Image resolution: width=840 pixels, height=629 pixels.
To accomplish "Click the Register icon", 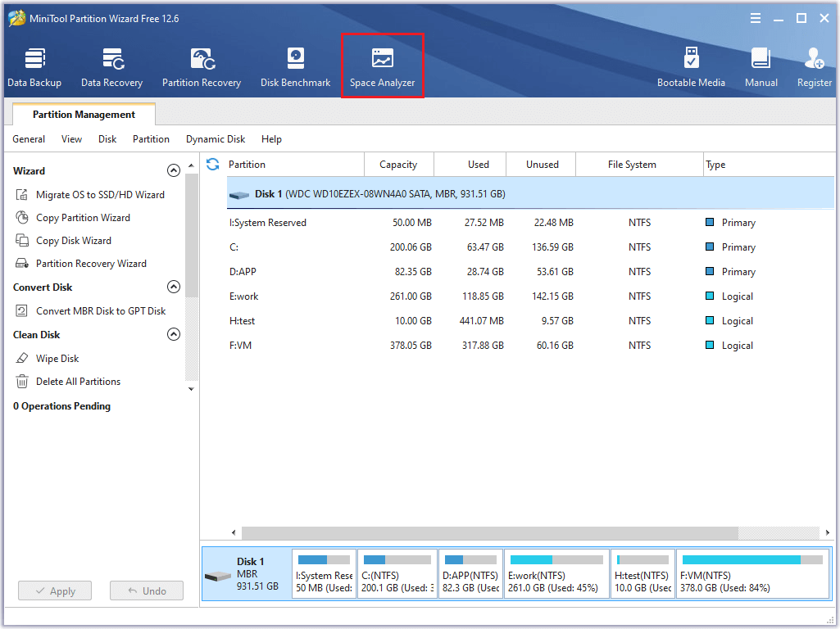I will pyautogui.click(x=814, y=65).
